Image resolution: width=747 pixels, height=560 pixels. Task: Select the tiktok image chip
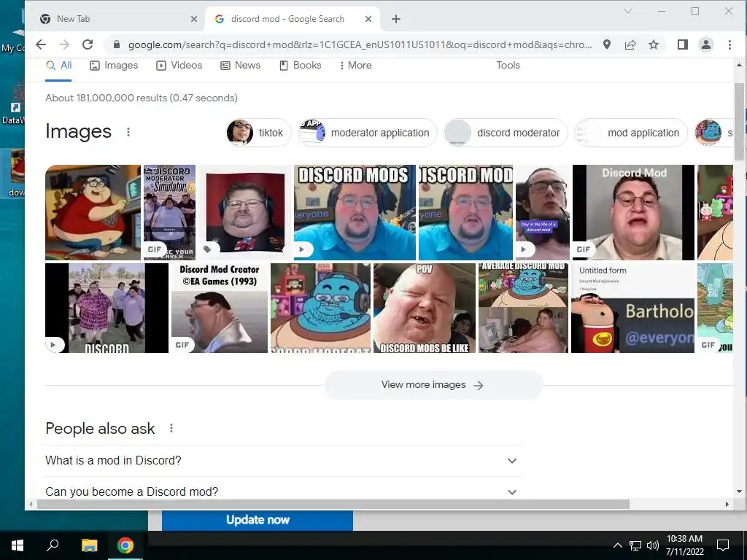258,133
